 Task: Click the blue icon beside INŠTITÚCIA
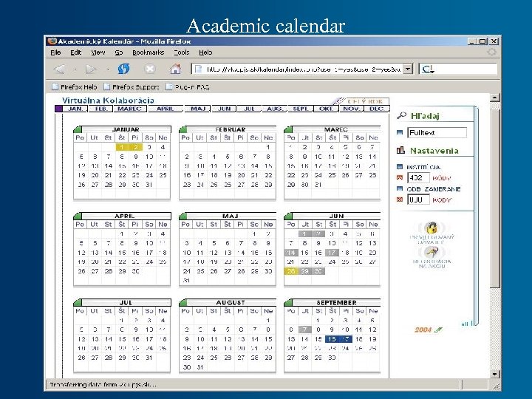tap(400, 166)
